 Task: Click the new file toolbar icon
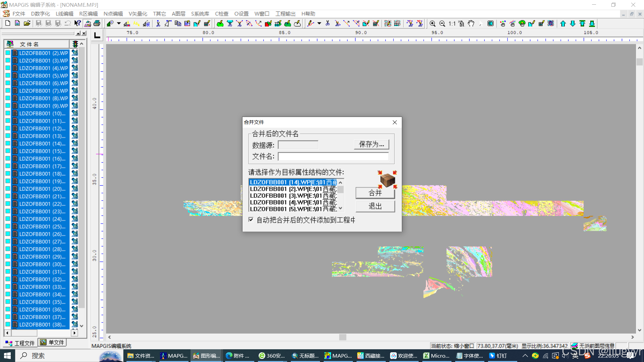pos(8,23)
